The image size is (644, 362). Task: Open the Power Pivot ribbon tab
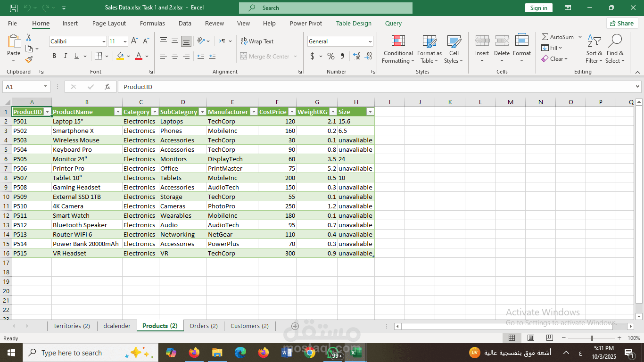click(x=306, y=23)
